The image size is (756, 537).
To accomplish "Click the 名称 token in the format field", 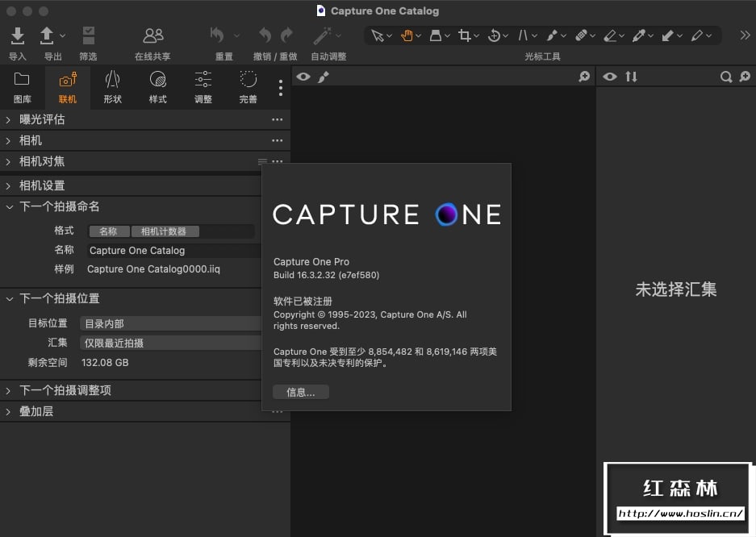I will click(108, 231).
